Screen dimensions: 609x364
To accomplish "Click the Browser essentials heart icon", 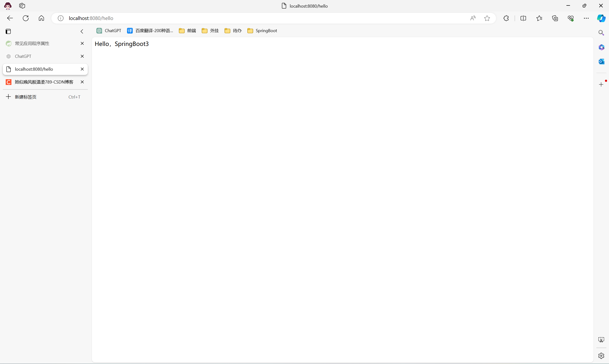I will [x=570, y=18].
